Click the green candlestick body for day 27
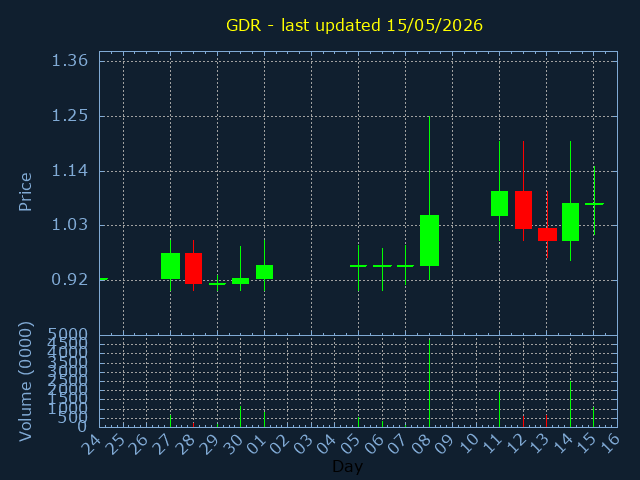This screenshot has width=640, height=480. [x=170, y=266]
